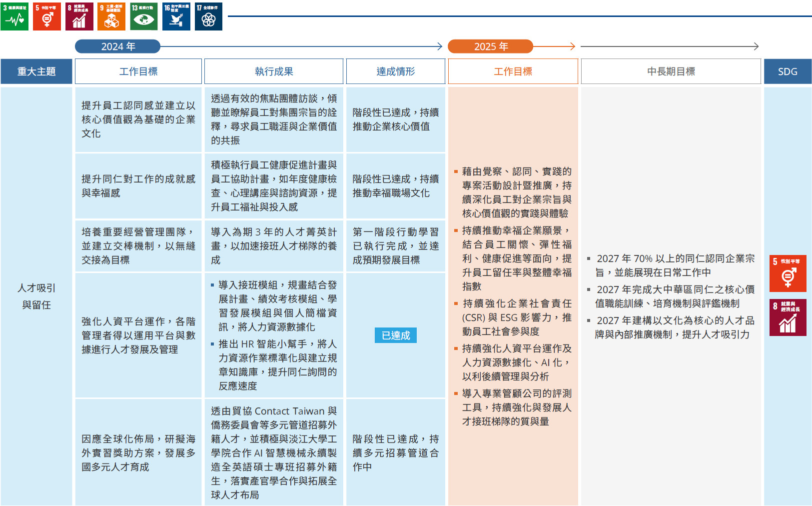
Task: Click the SDG 8 icon in the right SDG column
Action: [788, 317]
